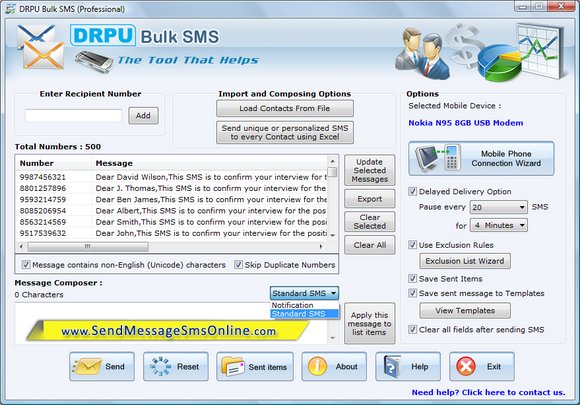Viewport: 580px width, 405px height.
Task: Select the row with number 8563214569
Action: pyautogui.click(x=171, y=222)
